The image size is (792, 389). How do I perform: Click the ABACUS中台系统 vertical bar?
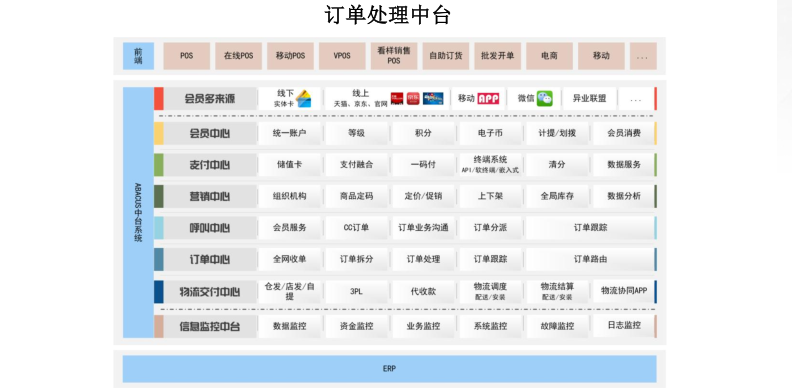pos(138,212)
